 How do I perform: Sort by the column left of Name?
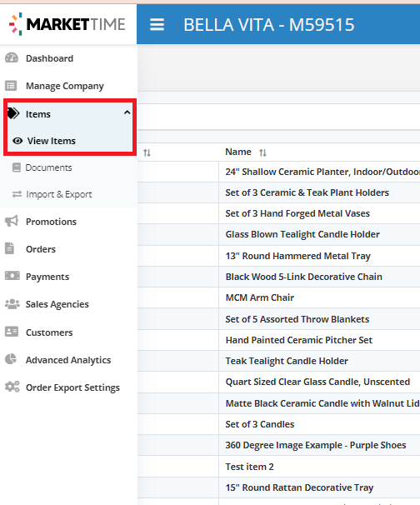[x=147, y=152]
